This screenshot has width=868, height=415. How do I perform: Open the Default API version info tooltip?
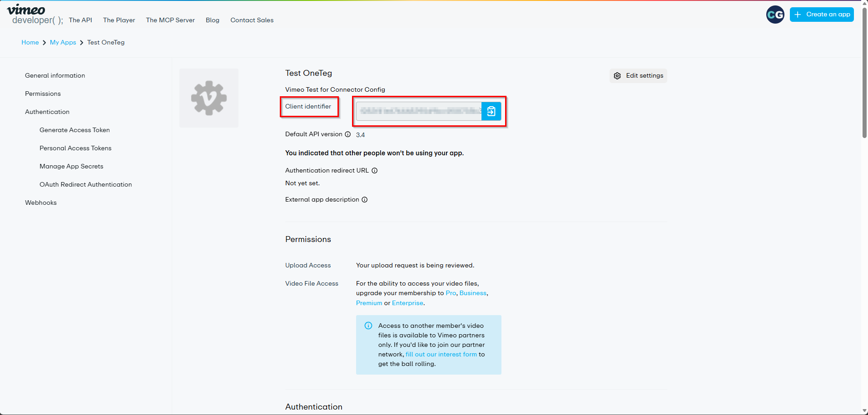point(348,134)
